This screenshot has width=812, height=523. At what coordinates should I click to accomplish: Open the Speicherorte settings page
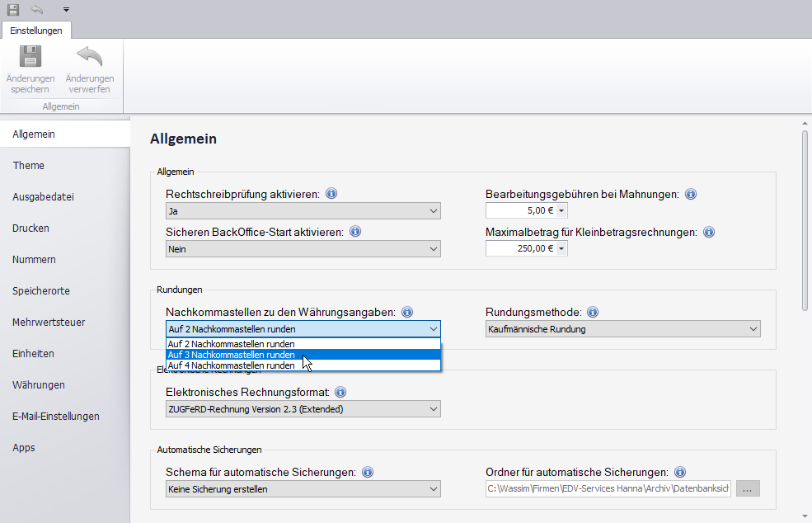tap(65, 291)
